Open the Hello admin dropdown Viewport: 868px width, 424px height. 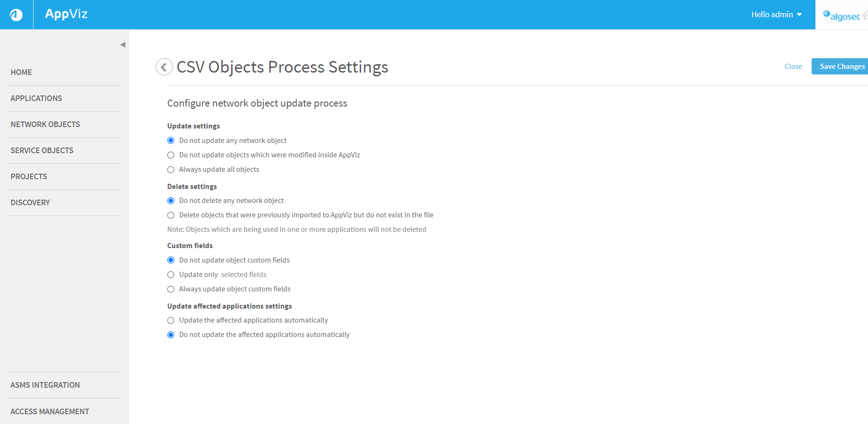point(776,14)
